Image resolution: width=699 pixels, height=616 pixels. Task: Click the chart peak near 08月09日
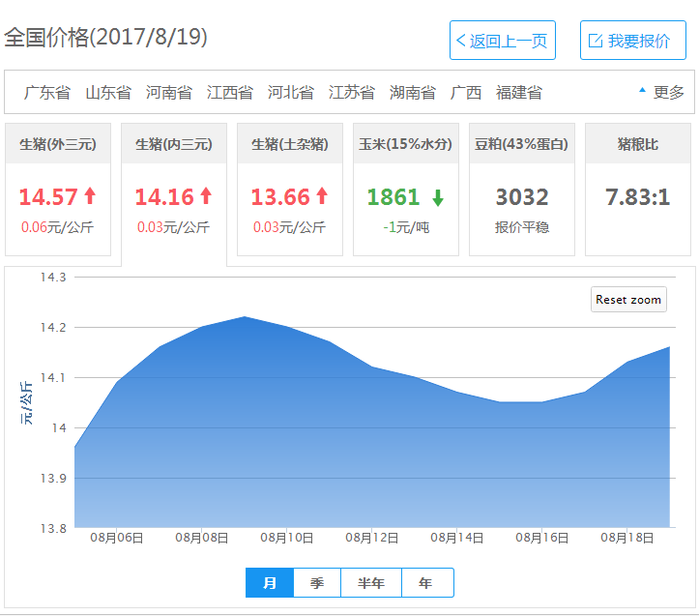pos(244,317)
